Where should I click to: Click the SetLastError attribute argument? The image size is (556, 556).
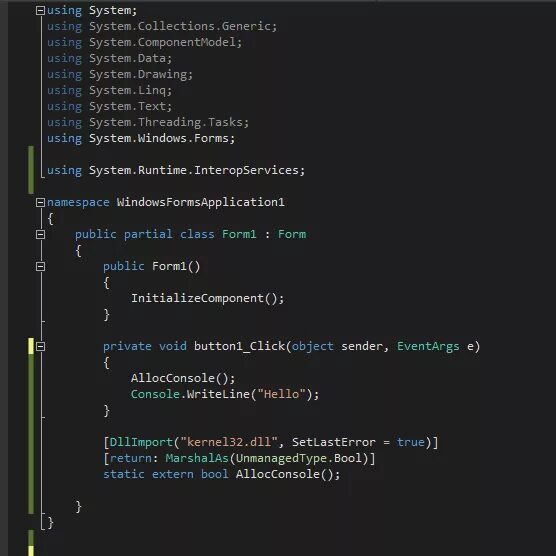point(334,443)
